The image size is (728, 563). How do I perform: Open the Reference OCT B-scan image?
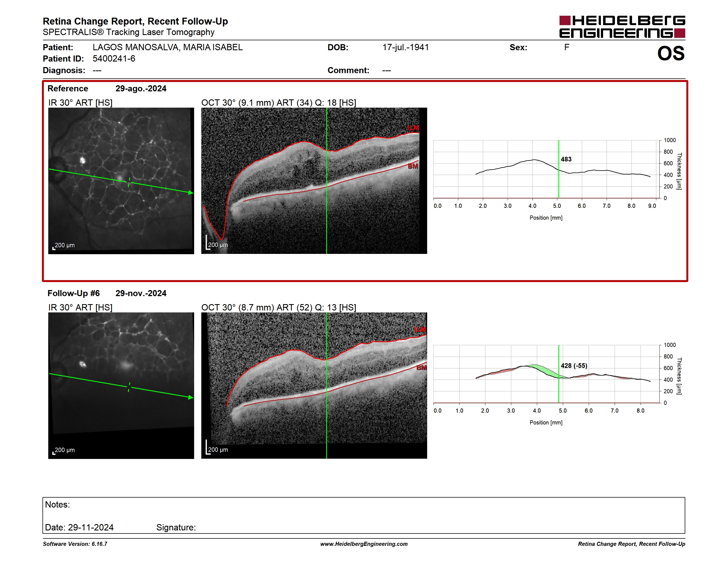314,180
